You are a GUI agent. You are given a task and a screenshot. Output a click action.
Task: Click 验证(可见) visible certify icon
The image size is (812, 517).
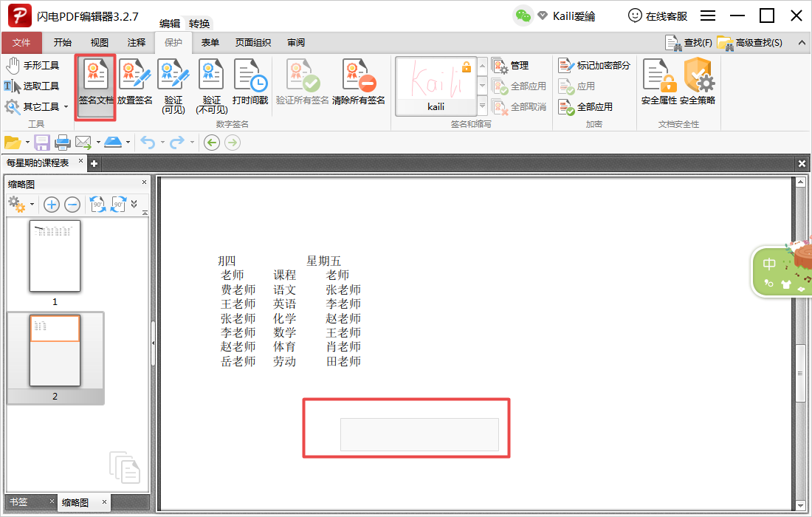[173, 86]
